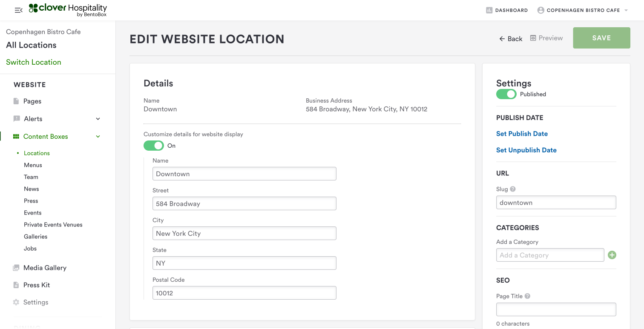The width and height of the screenshot is (644, 329).
Task: Collapse the sidebar menu icon
Action: tap(18, 10)
